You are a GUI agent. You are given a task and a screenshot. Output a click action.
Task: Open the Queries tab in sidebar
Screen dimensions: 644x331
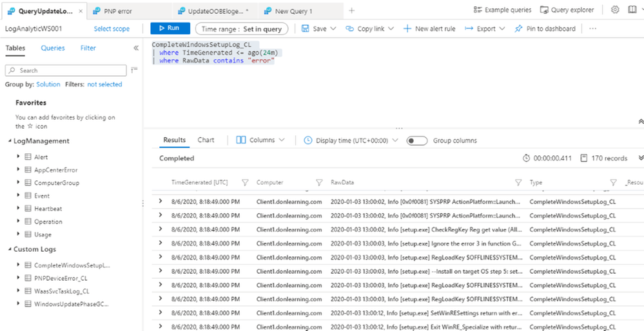53,48
